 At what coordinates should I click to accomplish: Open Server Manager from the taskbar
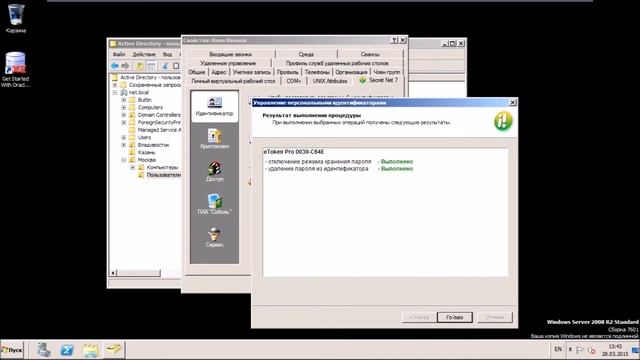pyautogui.click(x=44, y=350)
